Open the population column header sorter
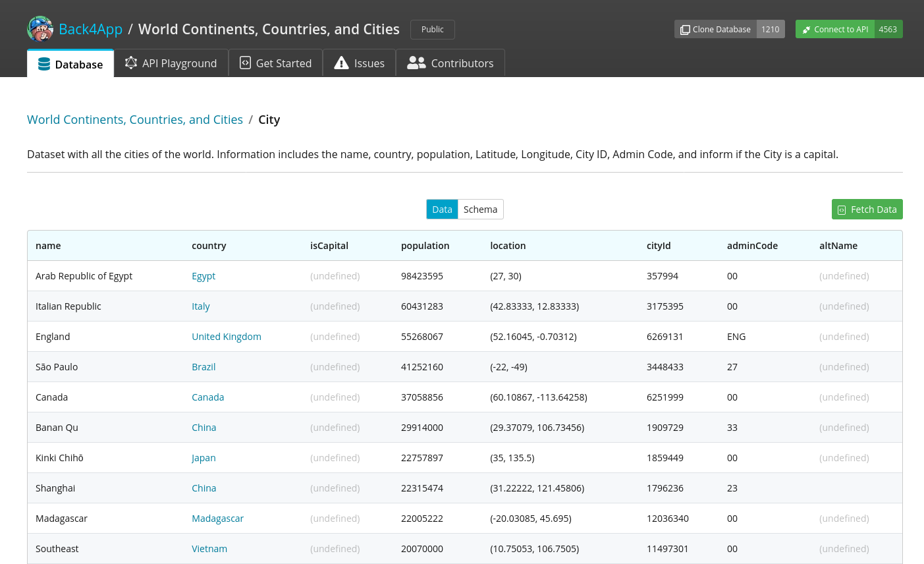The image size is (924, 564). [x=425, y=245]
